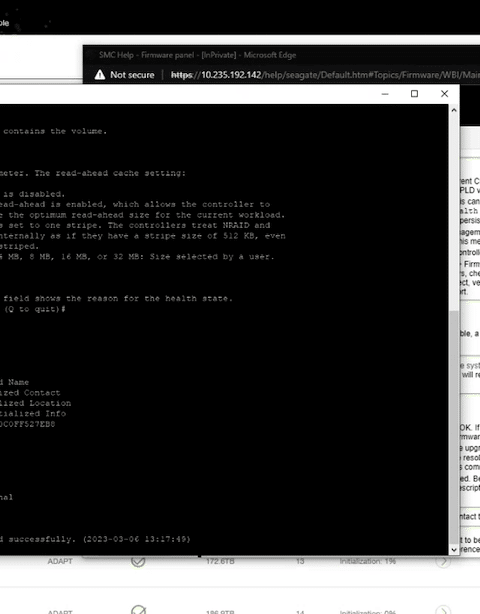Expand the 172.6TB pool row chevron

point(443,561)
